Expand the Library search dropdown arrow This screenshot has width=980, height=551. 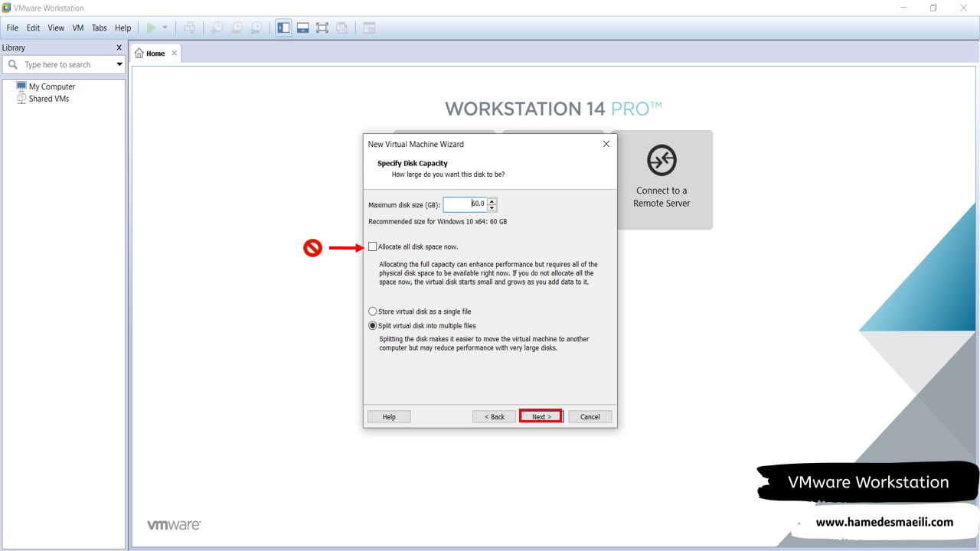tap(119, 64)
